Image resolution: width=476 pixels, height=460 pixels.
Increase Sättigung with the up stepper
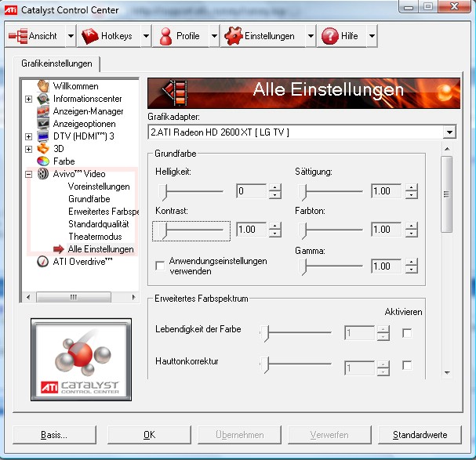(x=412, y=187)
